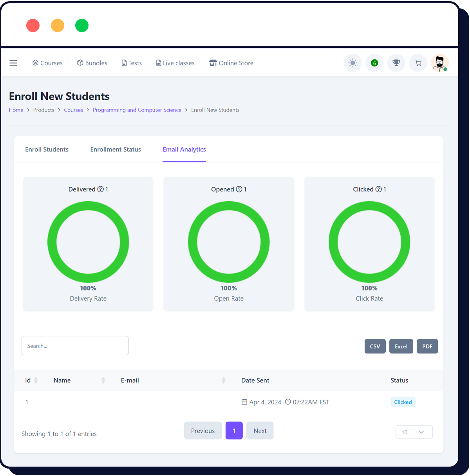The width and height of the screenshot is (470, 476).
Task: Export the table as PDF
Action: [427, 346]
